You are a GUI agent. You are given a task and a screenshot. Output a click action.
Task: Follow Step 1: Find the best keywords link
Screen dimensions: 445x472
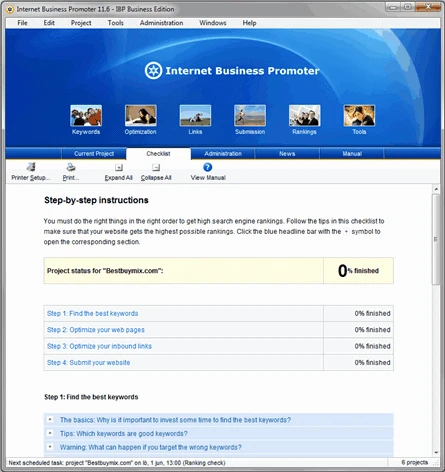tap(92, 313)
